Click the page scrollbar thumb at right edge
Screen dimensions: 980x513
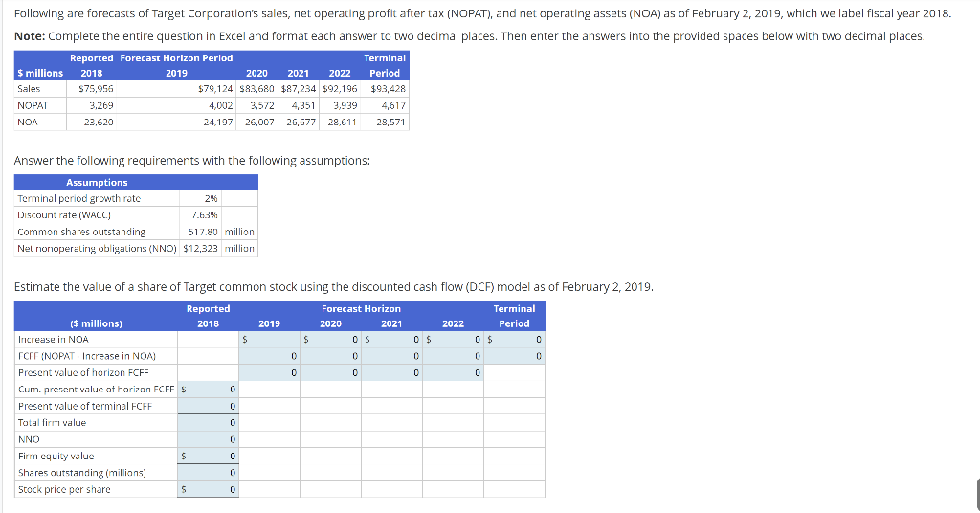[977, 496]
